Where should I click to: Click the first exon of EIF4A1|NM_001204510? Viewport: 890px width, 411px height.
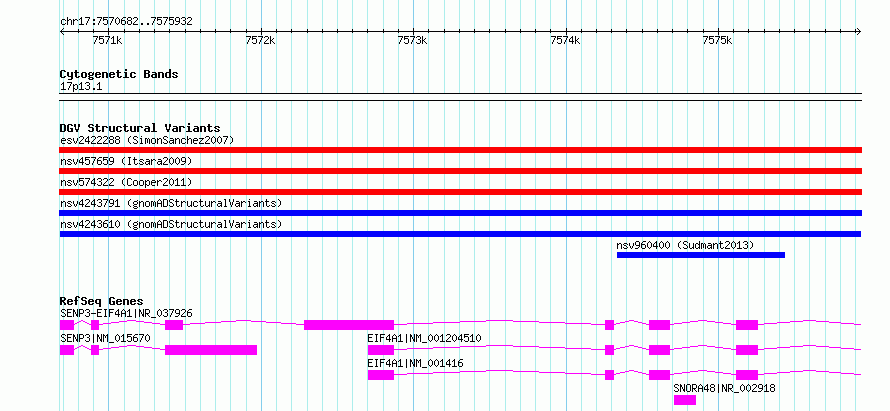tap(380, 350)
